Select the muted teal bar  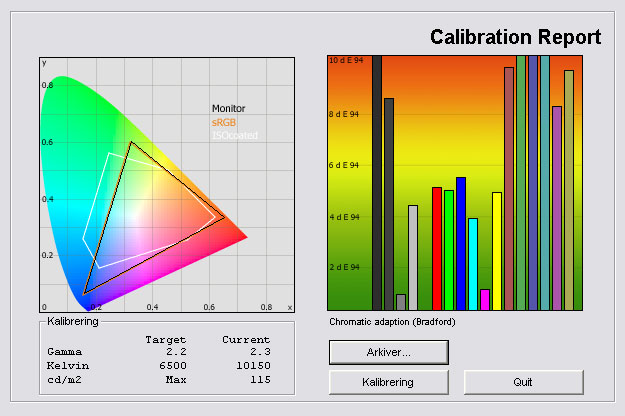click(x=545, y=183)
